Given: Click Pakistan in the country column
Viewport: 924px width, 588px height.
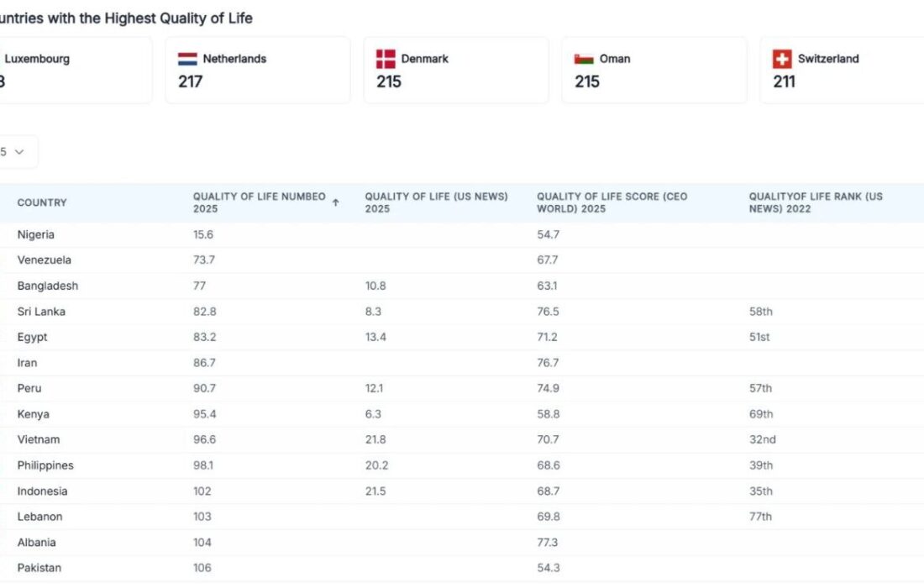Looking at the screenshot, I should [39, 568].
